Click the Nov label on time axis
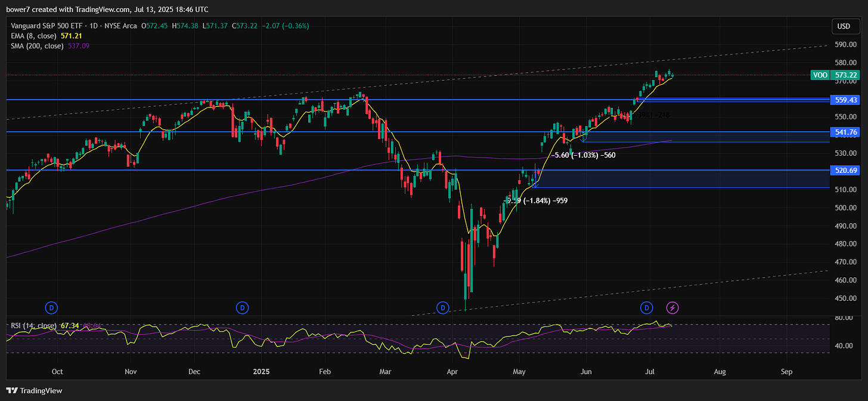 pyautogui.click(x=131, y=371)
